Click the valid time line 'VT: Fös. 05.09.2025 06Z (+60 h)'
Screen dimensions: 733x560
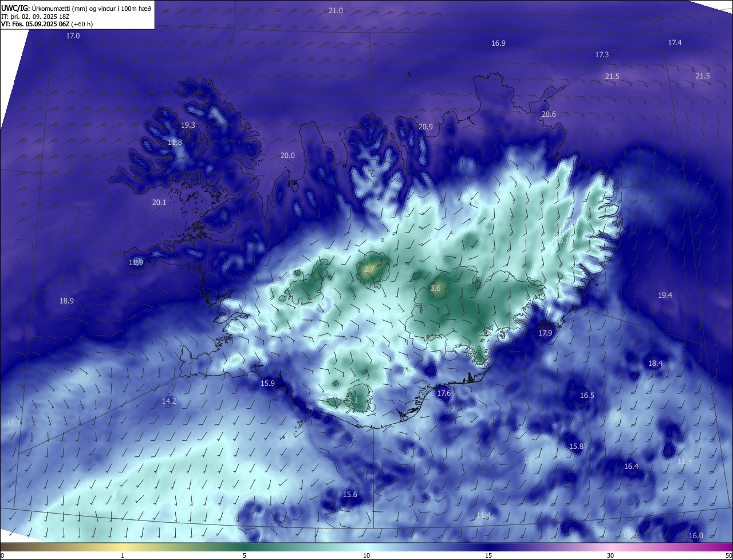[x=47, y=24]
